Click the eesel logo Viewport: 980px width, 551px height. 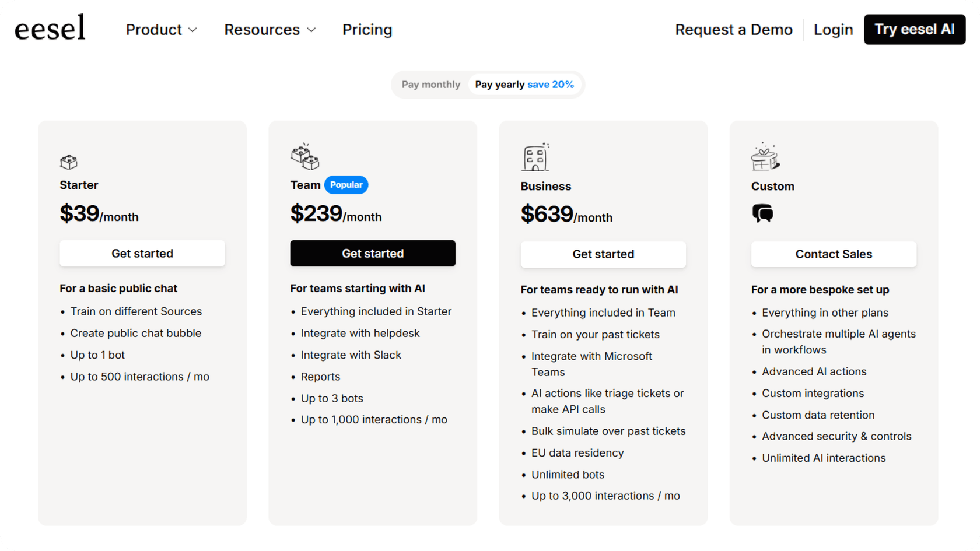(x=50, y=28)
